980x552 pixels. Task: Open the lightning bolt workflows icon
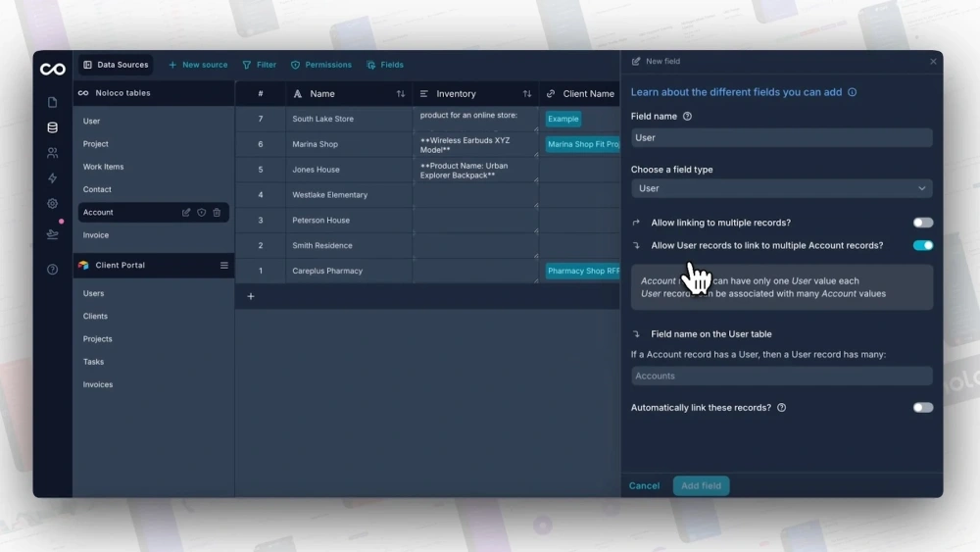coord(53,178)
